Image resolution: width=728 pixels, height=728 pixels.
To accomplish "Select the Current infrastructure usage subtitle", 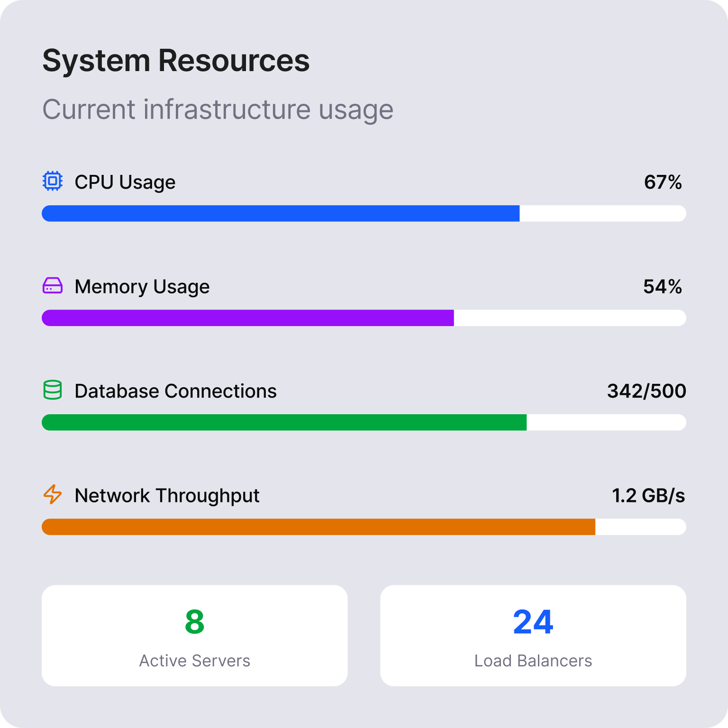I will pyautogui.click(x=218, y=109).
